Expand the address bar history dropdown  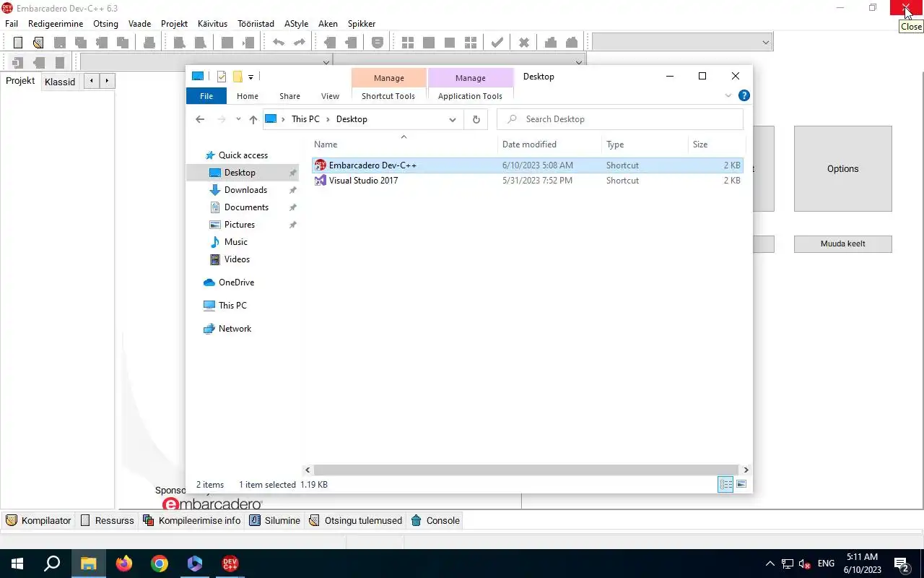(x=453, y=119)
